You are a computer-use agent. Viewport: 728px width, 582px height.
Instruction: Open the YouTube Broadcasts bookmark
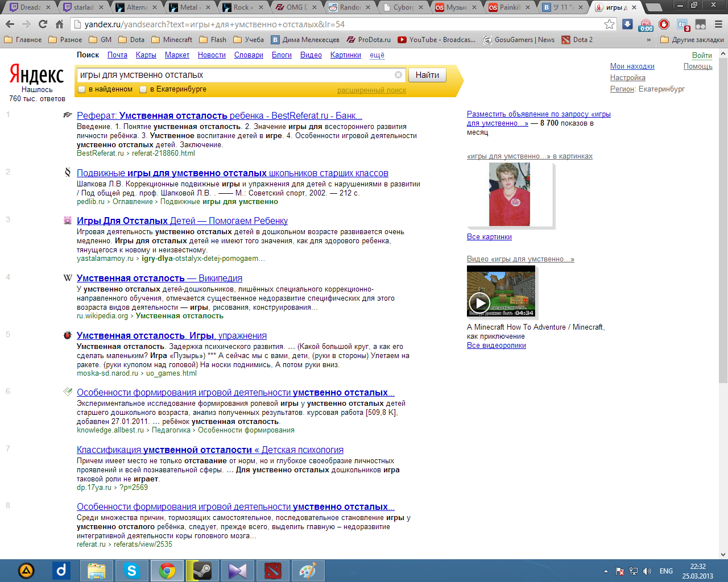click(x=437, y=40)
